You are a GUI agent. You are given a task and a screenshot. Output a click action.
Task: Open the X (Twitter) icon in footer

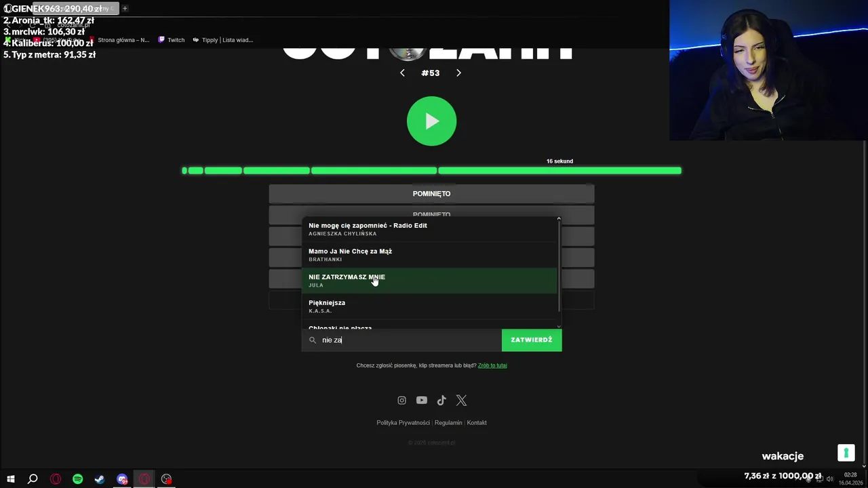[461, 401]
